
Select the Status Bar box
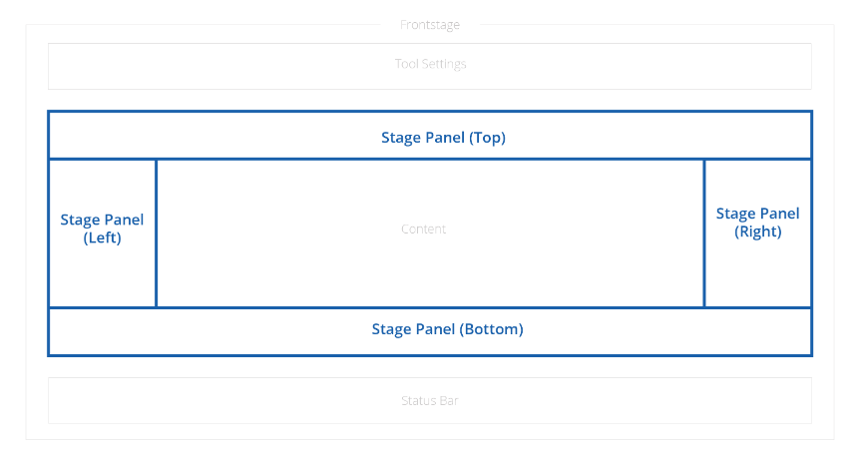point(430,401)
